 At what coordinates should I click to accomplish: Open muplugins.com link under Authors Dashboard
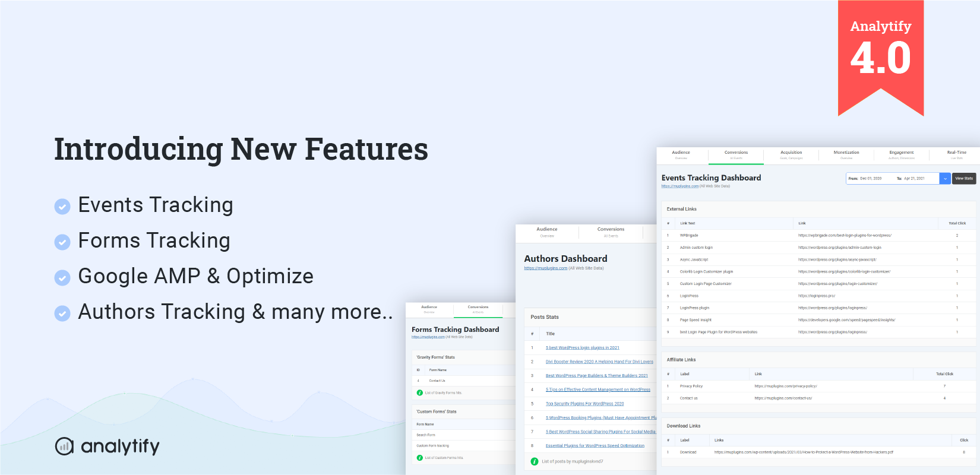[545, 268]
